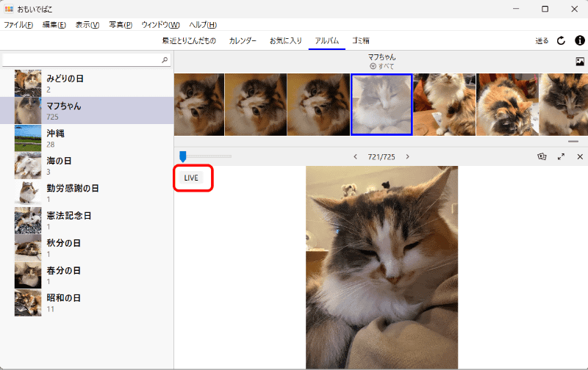
Task: Switch to the カレンダー tab
Action: (x=243, y=40)
